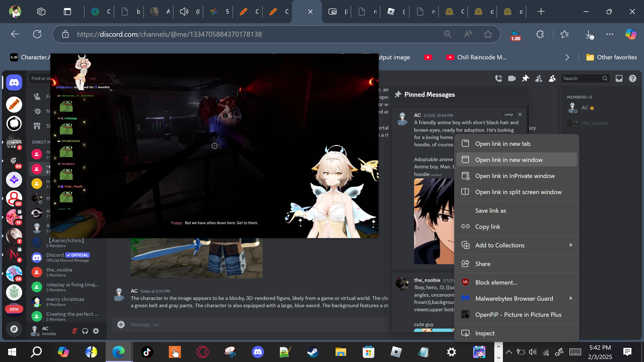
Task: Open Other favorites folder
Action: pyautogui.click(x=611, y=57)
